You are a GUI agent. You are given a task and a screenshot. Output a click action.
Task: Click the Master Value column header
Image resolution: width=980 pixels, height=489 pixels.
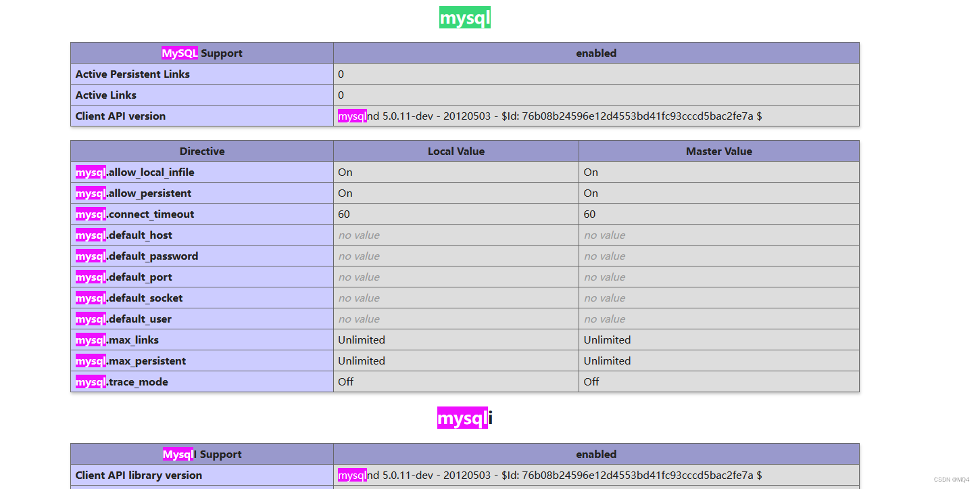[x=718, y=151]
